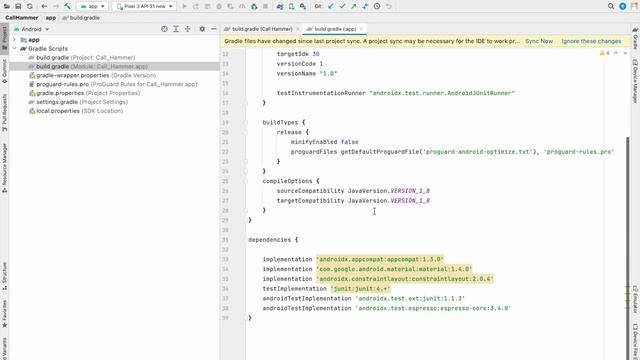The image size is (640, 360).
Task: Select build.gradle (Project: Call_Hammer) file
Action: [x=82, y=58]
